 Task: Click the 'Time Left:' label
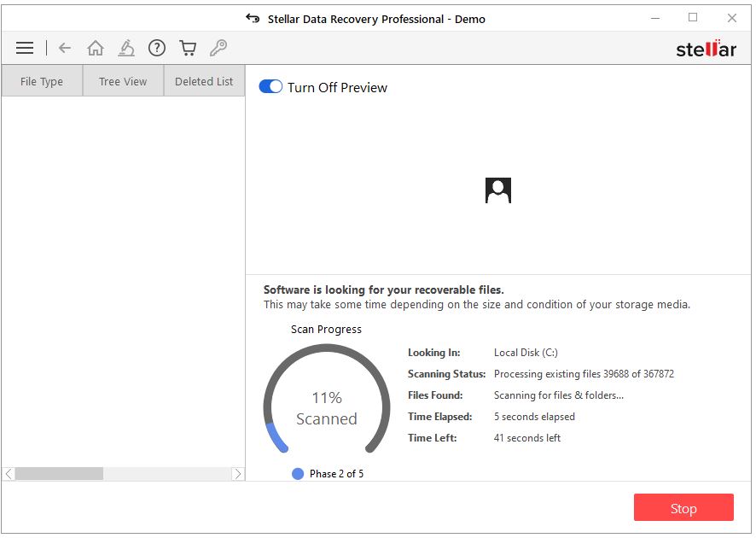coord(432,437)
